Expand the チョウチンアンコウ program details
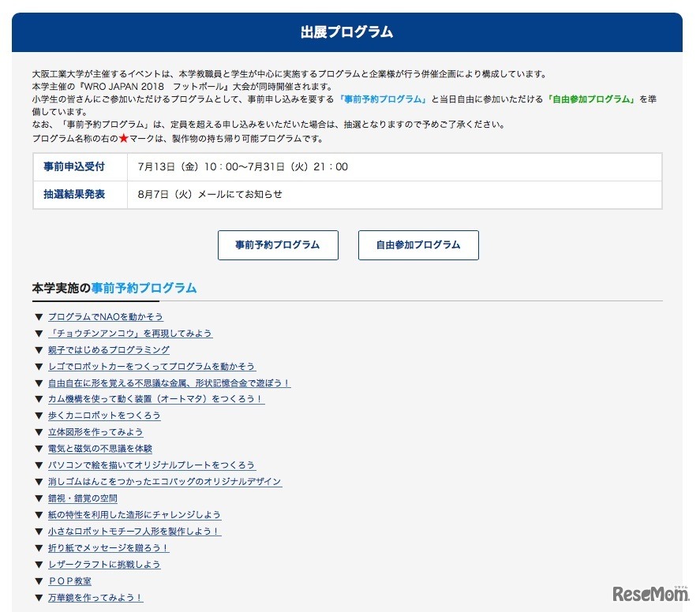The height and width of the screenshot is (612, 700). pyautogui.click(x=129, y=333)
